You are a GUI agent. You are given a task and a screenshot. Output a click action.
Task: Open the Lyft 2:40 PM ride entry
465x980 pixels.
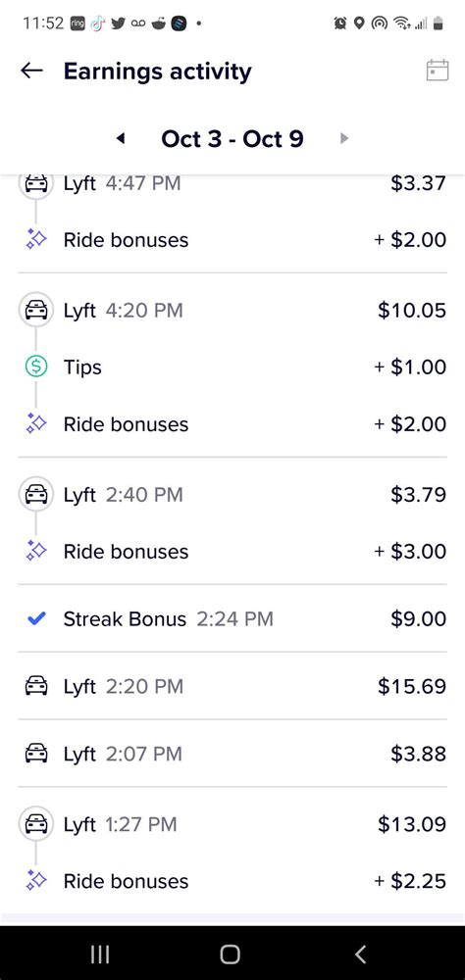[232, 494]
